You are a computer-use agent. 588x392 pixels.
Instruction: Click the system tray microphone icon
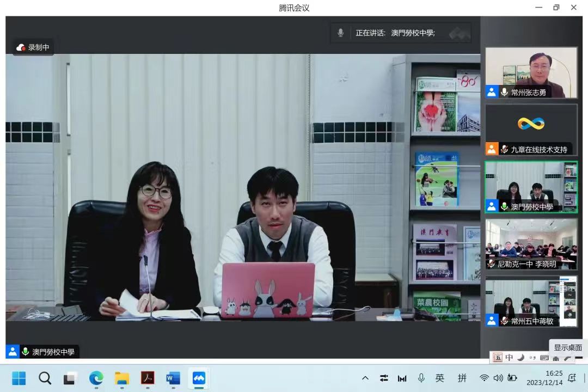point(421,378)
